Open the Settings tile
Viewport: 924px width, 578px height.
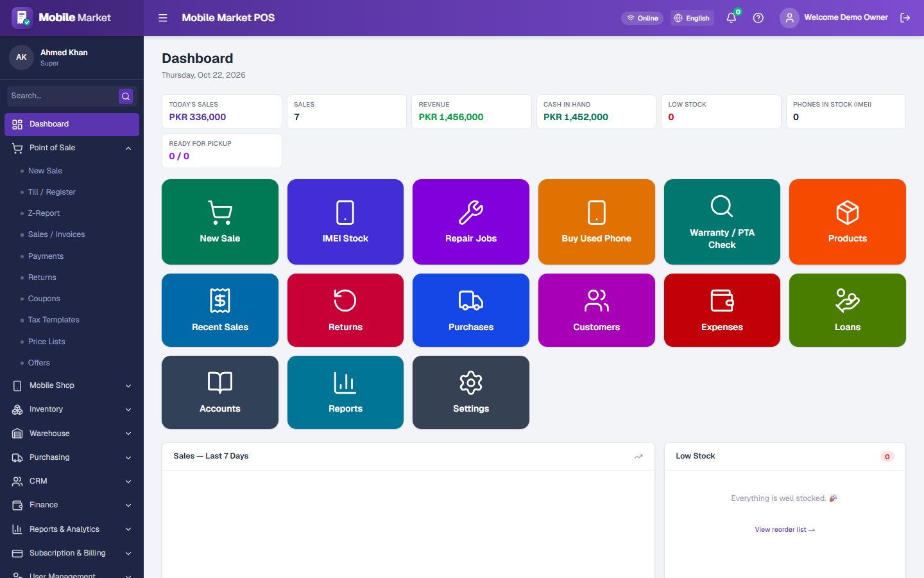(471, 392)
